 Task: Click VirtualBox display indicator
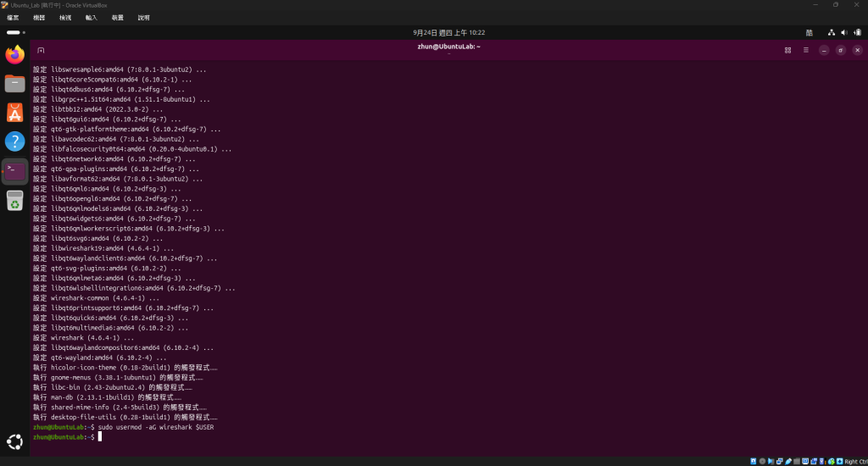tap(805, 461)
